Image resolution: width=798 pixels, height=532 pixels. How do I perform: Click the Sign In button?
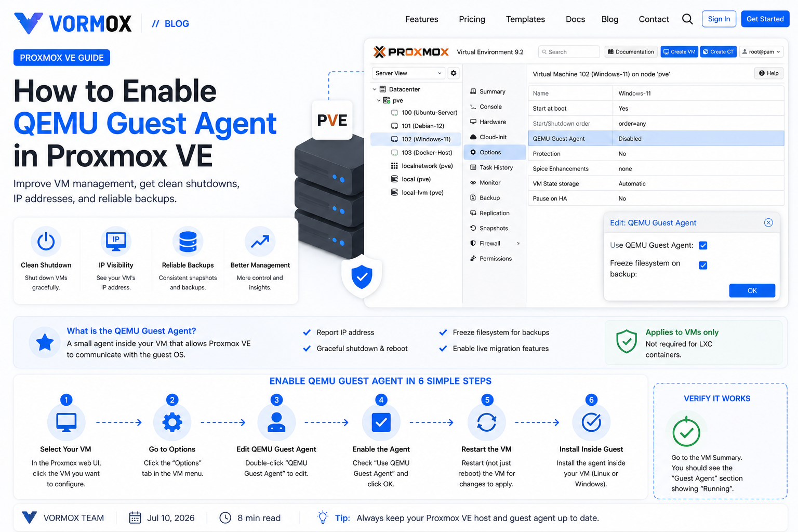point(719,19)
